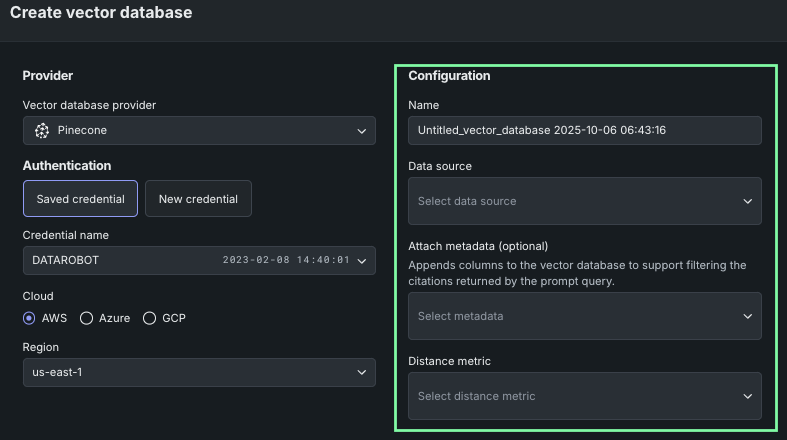Open the Select data source dropdown
This screenshot has width=787, height=440.
click(x=575, y=201)
